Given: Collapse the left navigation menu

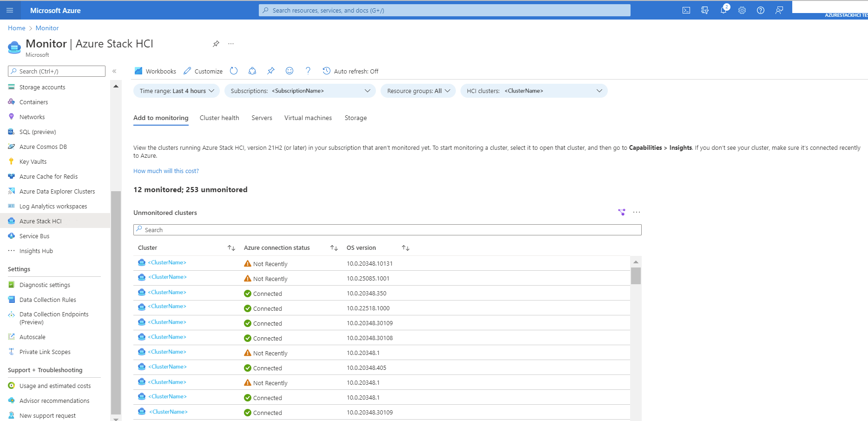Looking at the screenshot, I should tap(114, 71).
